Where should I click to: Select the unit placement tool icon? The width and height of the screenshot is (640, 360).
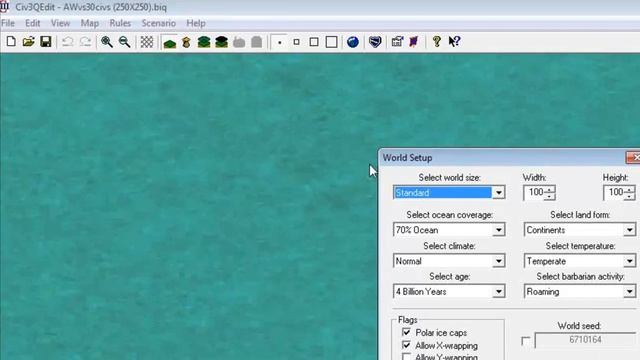point(187,42)
